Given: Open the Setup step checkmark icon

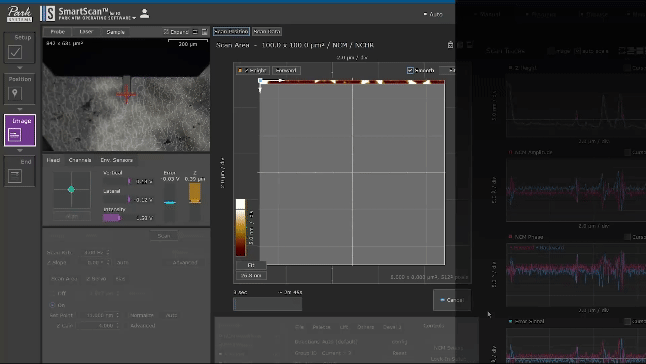Looking at the screenshot, I should pyautogui.click(x=15, y=52).
